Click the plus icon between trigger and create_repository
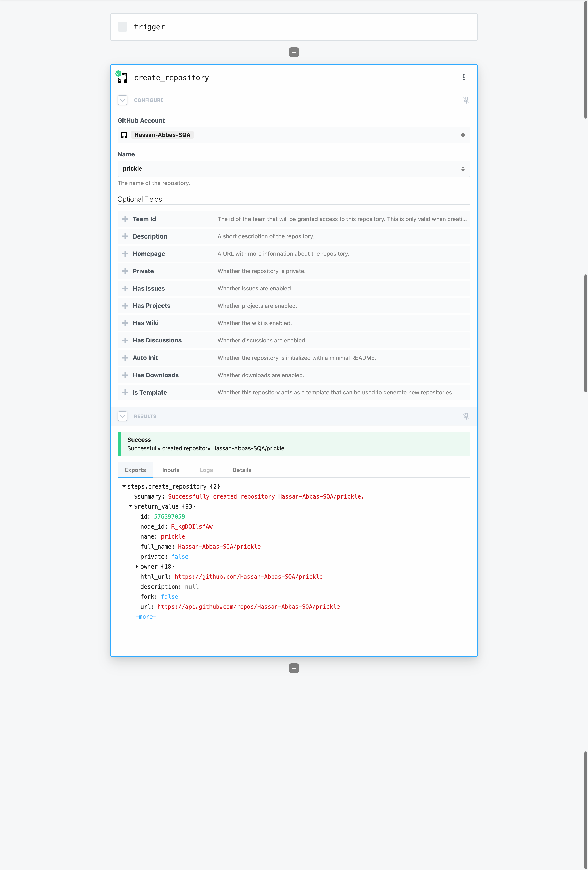 [x=294, y=52]
